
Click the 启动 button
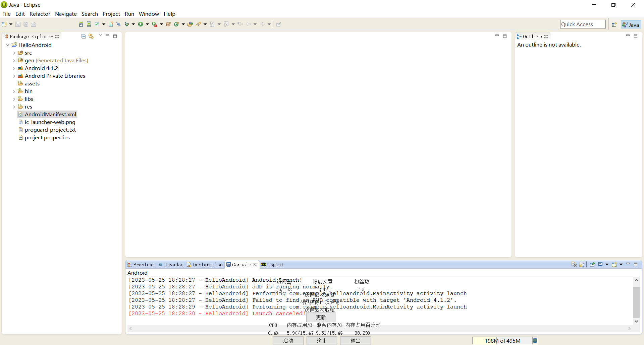[288, 341]
